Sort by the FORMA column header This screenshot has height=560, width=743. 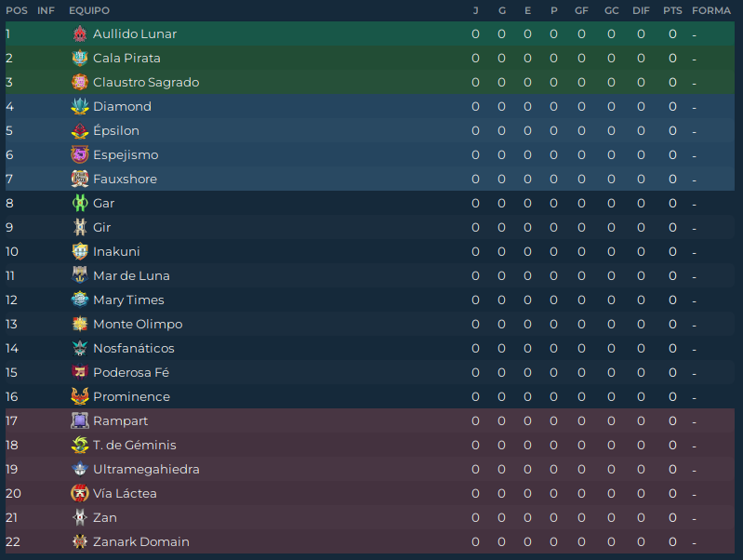tap(711, 10)
